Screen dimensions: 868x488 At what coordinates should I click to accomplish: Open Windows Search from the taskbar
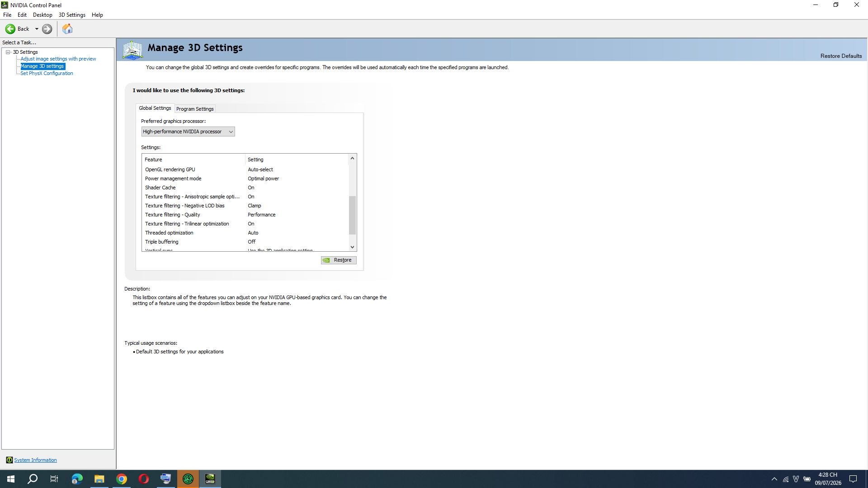[33, 479]
